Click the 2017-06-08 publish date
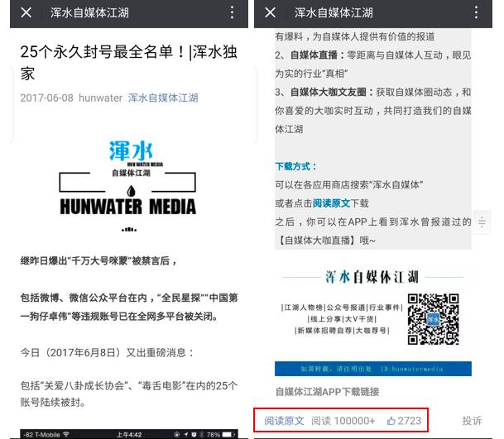The image size is (504, 439). [x=46, y=98]
